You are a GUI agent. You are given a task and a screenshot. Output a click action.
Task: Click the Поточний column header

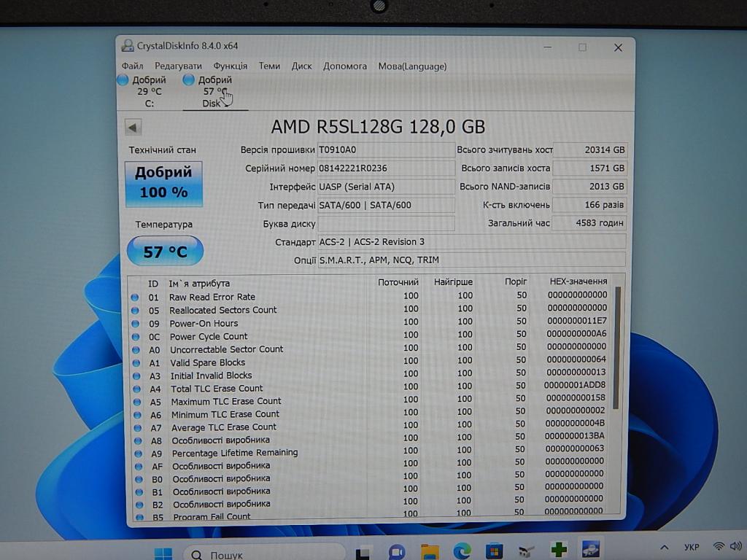tap(398, 282)
